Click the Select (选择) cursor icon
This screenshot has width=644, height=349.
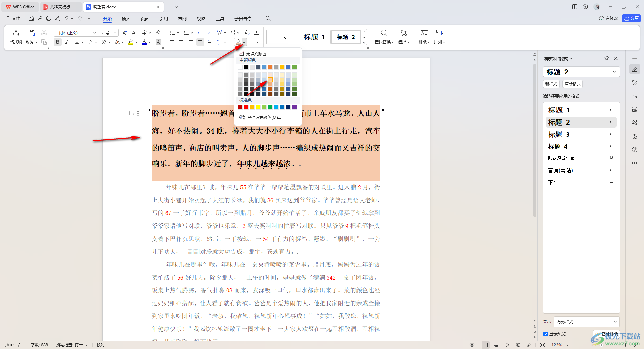(404, 33)
